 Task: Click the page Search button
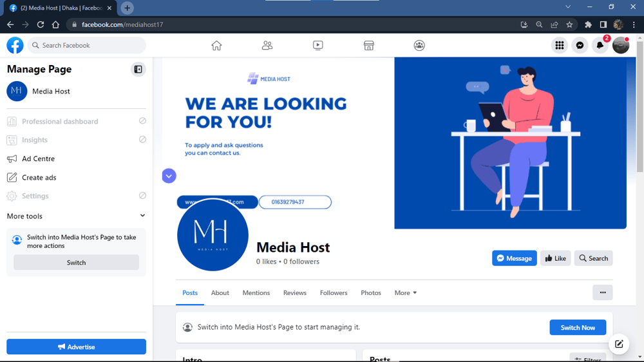pos(594,258)
